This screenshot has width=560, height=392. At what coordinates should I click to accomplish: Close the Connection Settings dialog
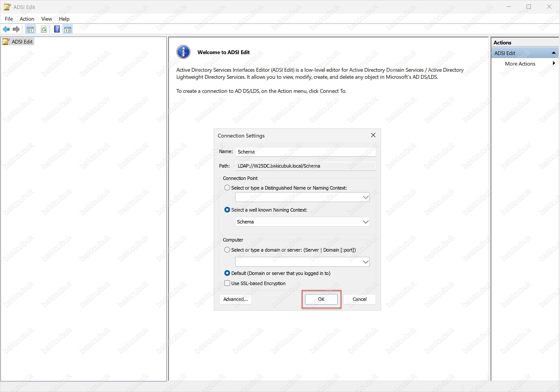[x=373, y=135]
